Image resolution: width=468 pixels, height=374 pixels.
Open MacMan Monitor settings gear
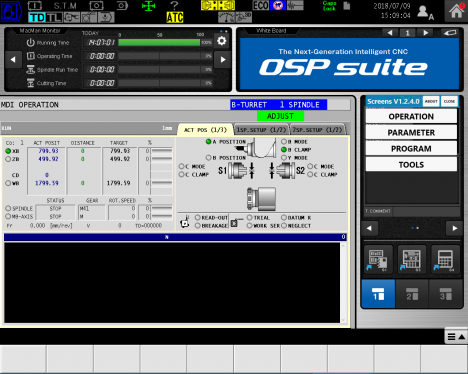[x=222, y=41]
